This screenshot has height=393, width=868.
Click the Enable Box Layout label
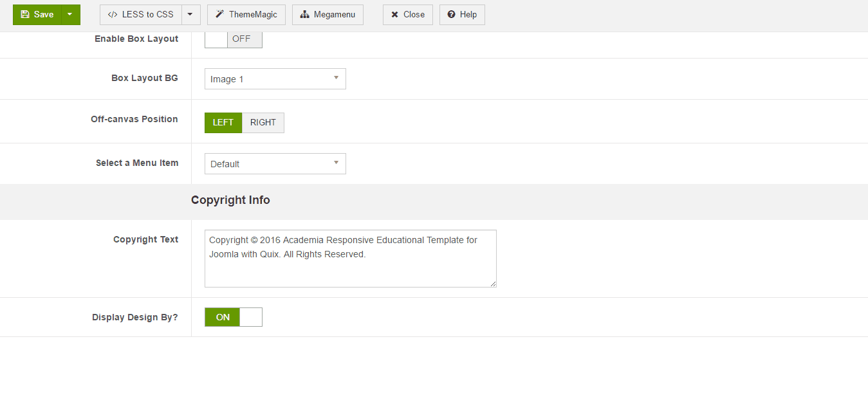click(136, 39)
